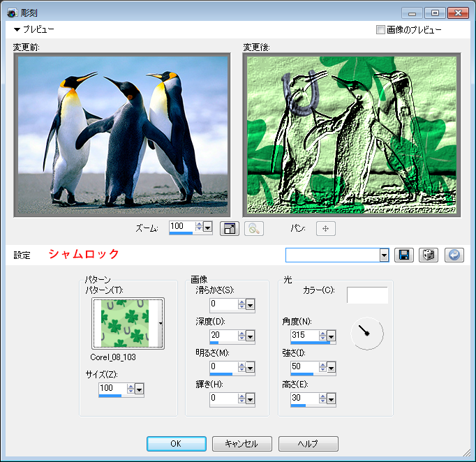Click the fit-to-window zoom icon
This screenshot has width=476, height=462.
[x=229, y=228]
